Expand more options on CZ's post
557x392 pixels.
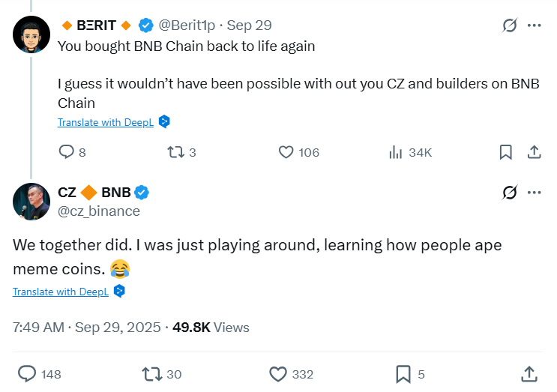tap(534, 193)
